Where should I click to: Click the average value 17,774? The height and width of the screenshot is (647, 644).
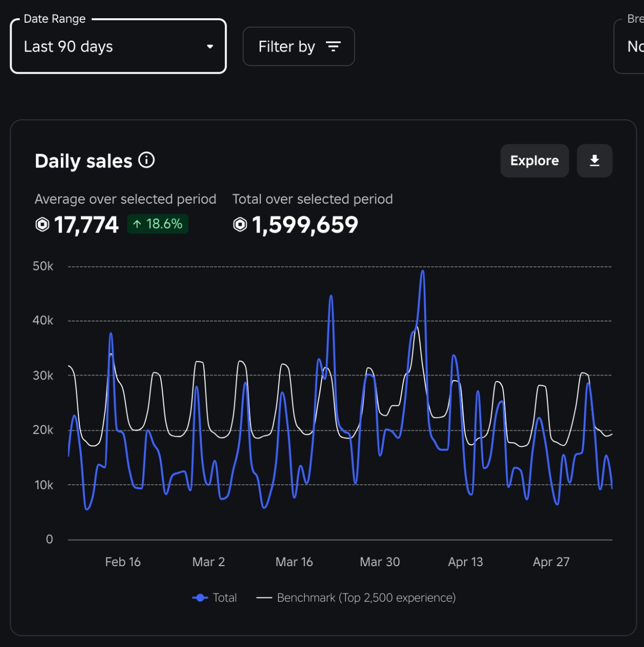point(86,224)
